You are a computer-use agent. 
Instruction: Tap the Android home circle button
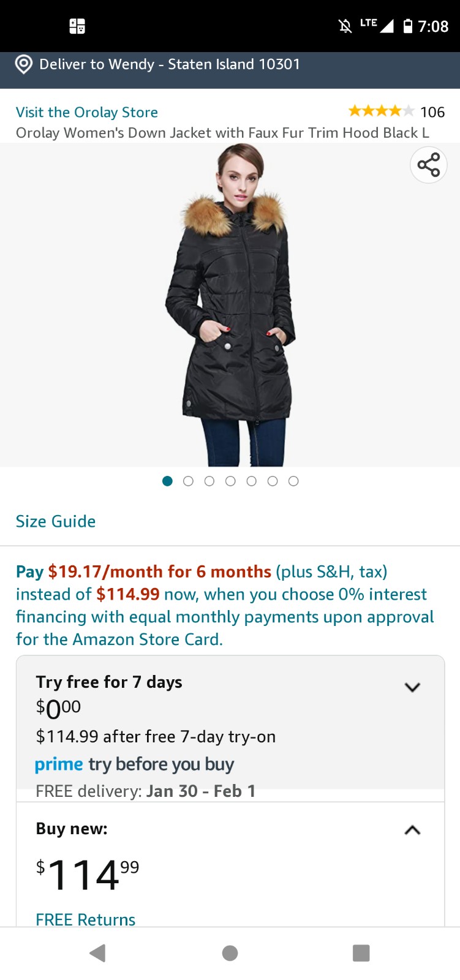[230, 953]
